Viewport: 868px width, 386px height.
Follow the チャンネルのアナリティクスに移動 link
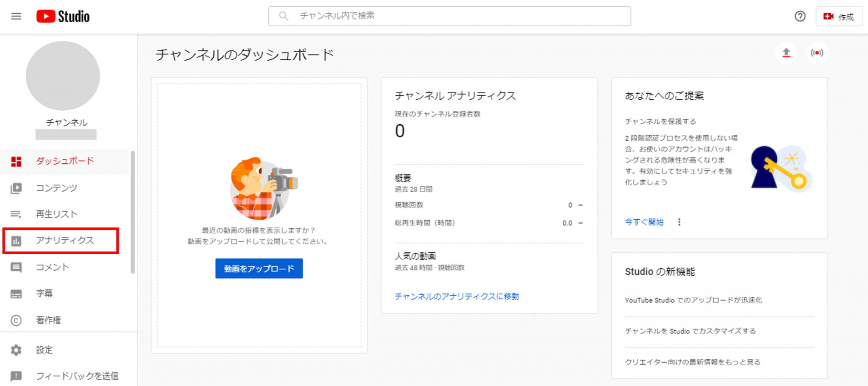[x=456, y=296]
